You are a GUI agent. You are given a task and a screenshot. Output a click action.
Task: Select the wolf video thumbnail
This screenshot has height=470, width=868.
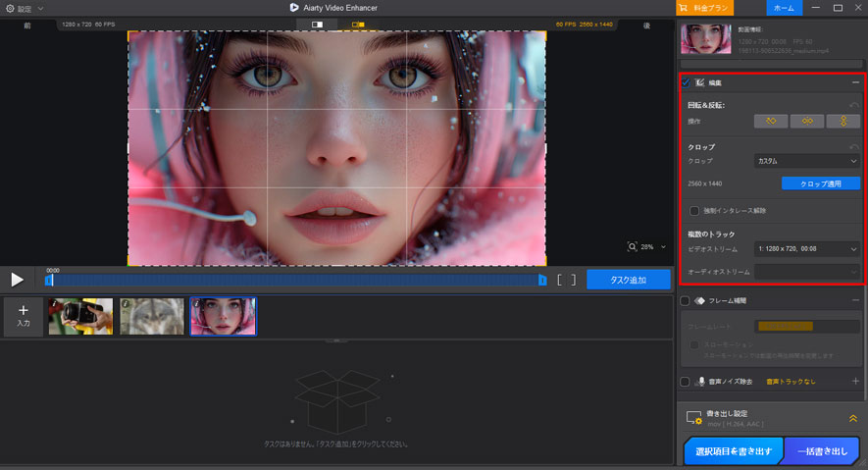(x=152, y=316)
